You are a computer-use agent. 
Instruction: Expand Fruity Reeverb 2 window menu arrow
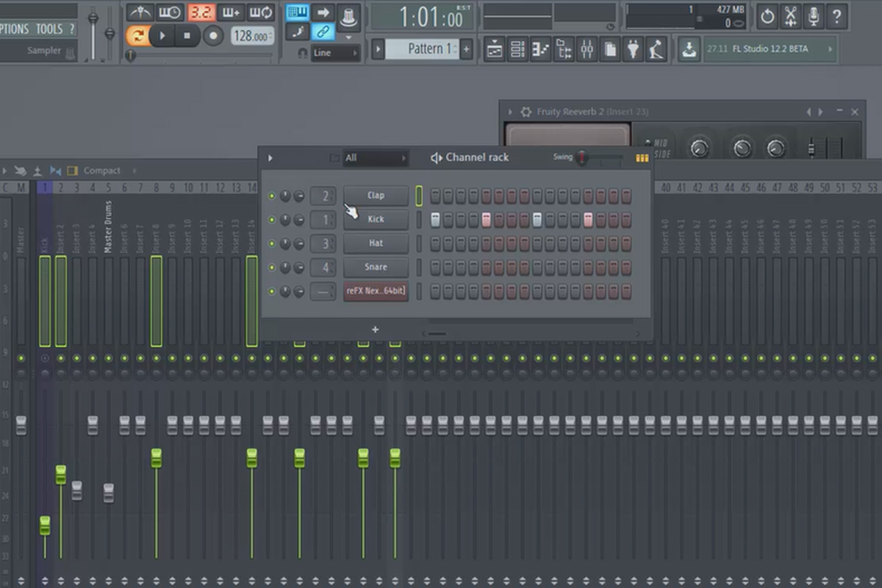click(x=509, y=112)
